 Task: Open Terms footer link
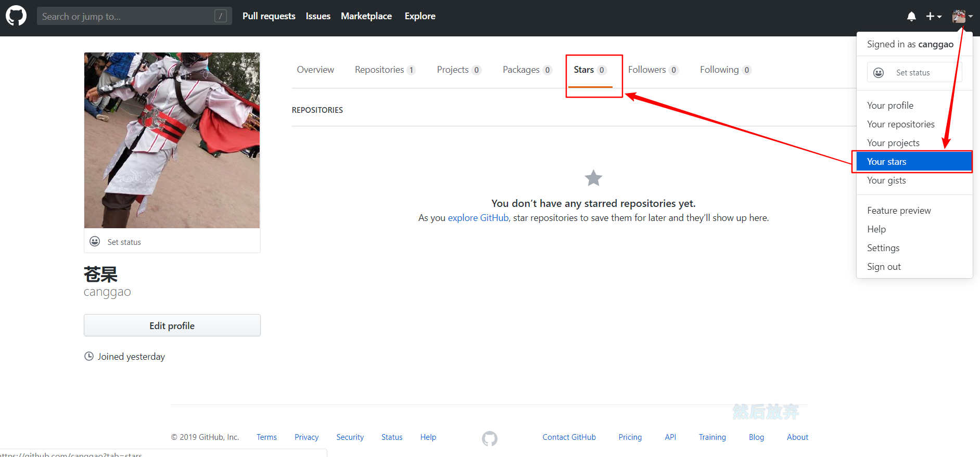coord(266,437)
